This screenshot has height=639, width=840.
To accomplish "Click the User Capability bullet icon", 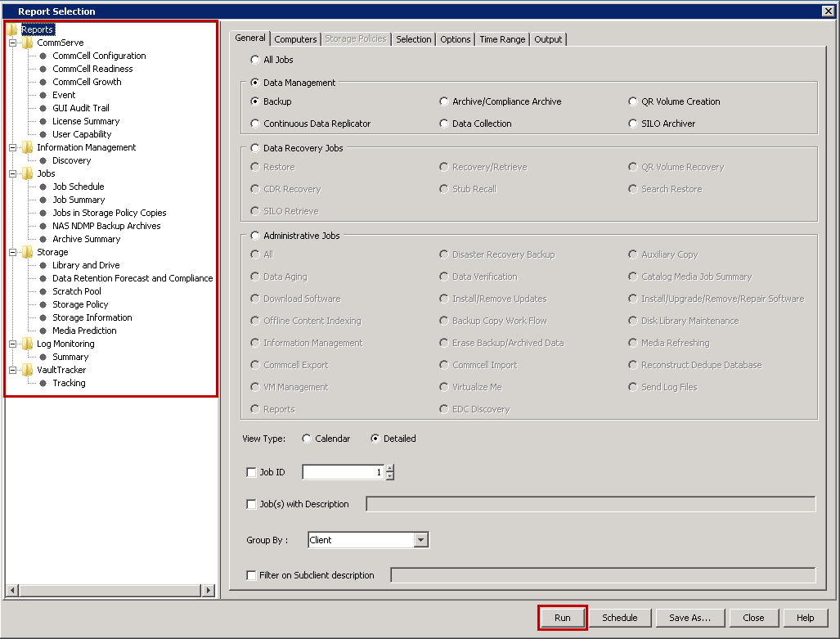I will pos(43,134).
